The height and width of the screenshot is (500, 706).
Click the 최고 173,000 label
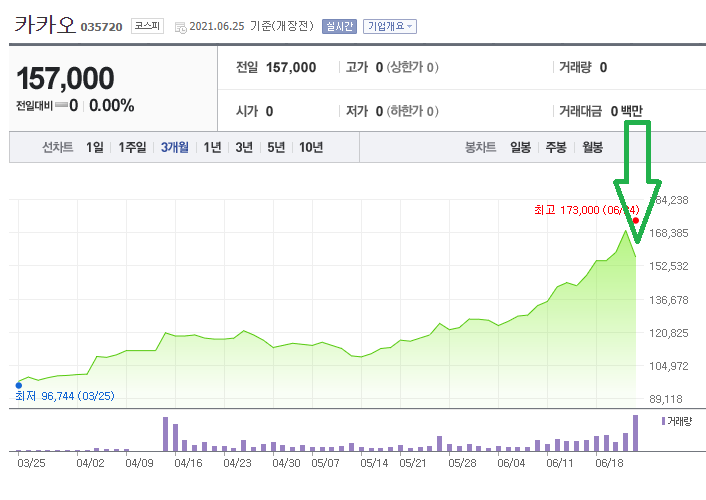coord(587,210)
